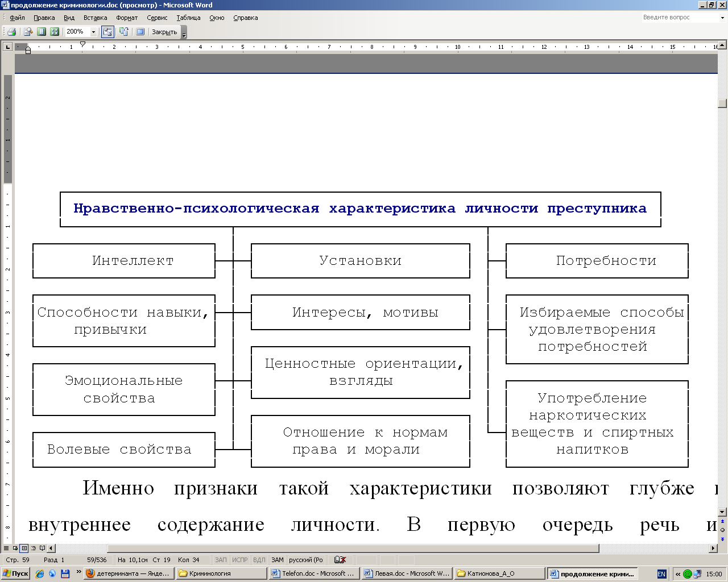Switch to Катионова_А_О folder taskbar button
Image resolution: width=728 pixels, height=582 pixels.
pyautogui.click(x=499, y=573)
